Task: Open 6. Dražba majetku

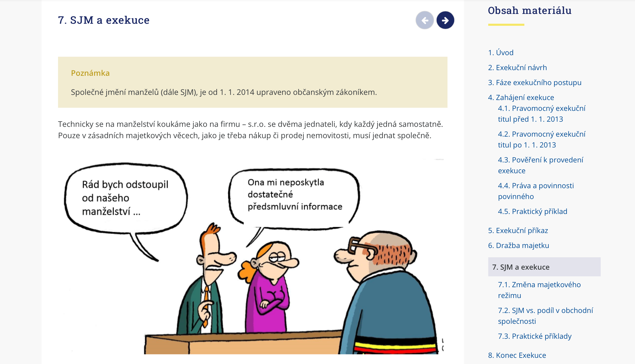Action: tap(518, 245)
